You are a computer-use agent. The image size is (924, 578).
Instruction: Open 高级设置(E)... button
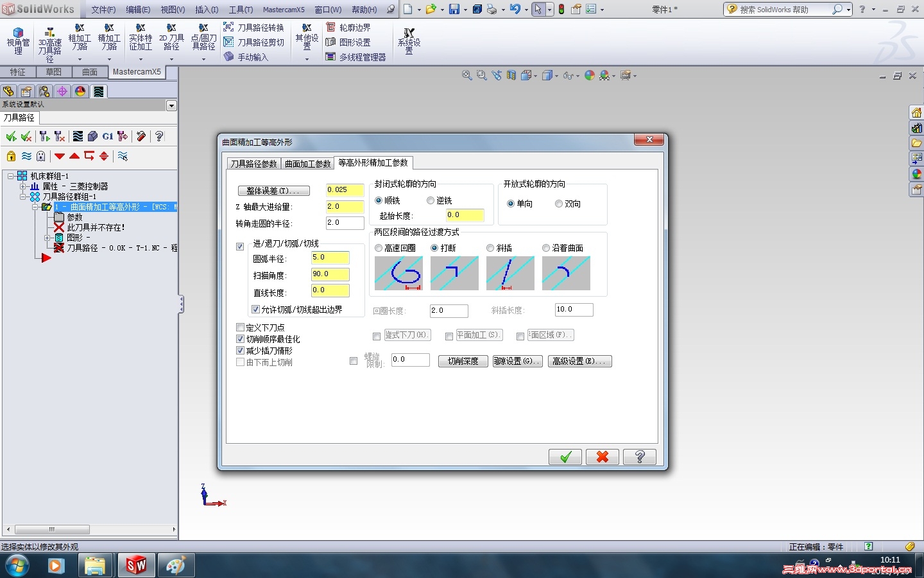[x=579, y=361]
